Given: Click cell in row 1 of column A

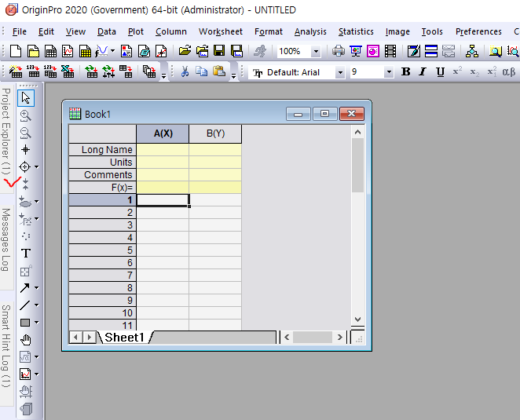Looking at the screenshot, I should coord(163,200).
